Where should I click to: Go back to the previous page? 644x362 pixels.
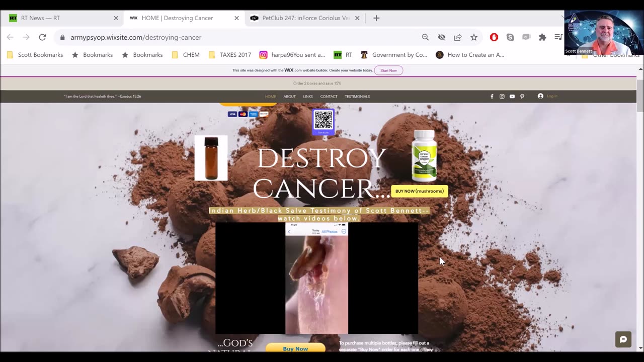(x=10, y=37)
